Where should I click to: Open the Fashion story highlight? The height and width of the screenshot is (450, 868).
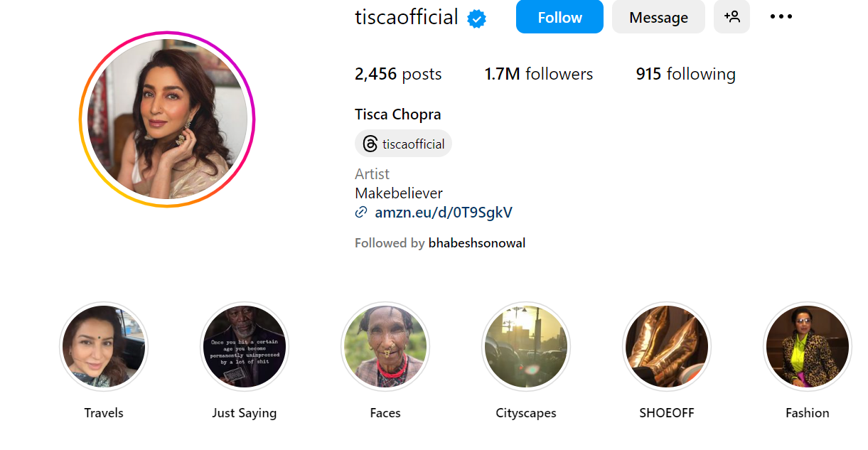(x=807, y=347)
